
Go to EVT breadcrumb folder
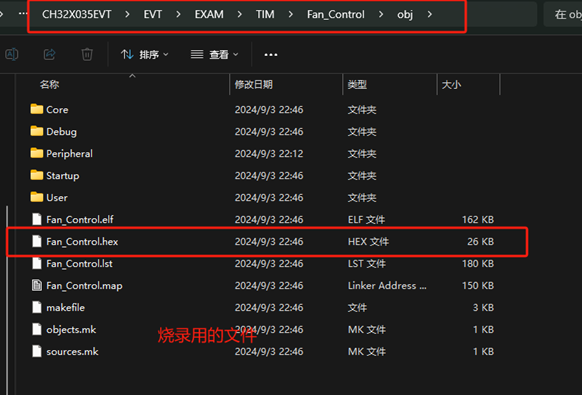click(153, 14)
